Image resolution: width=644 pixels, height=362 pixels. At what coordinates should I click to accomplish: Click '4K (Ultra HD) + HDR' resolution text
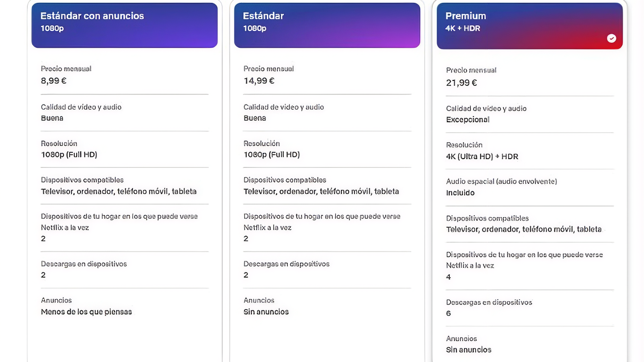click(x=482, y=156)
